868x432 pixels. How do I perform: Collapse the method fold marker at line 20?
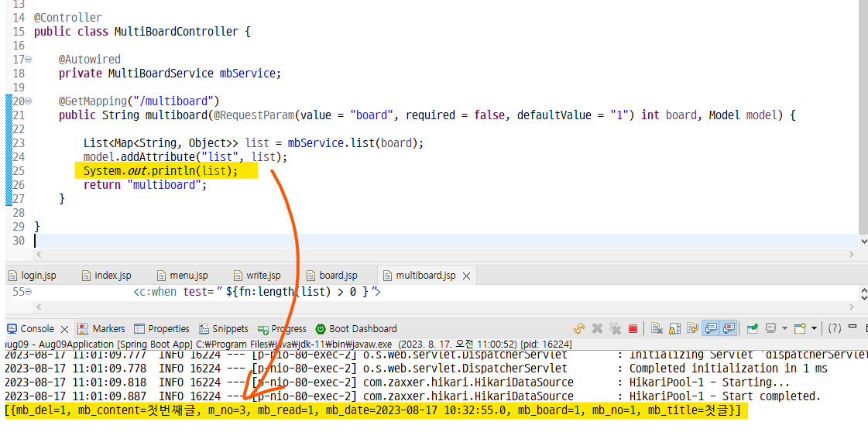[x=28, y=101]
